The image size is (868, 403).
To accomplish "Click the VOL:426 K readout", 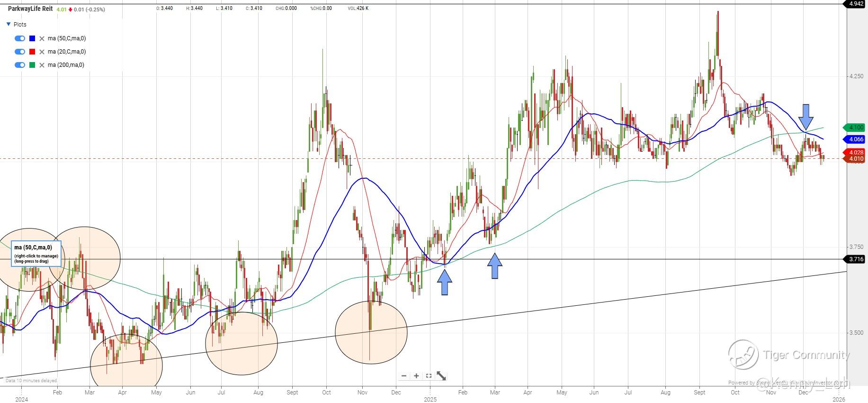I will tap(358, 9).
